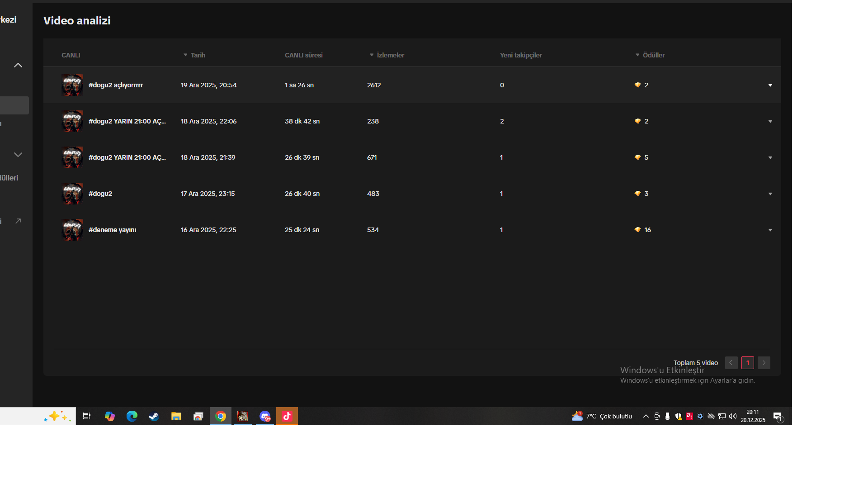The width and height of the screenshot is (868, 503).
Task: Open thumbnail of #deneme yayını stream
Action: tap(72, 230)
